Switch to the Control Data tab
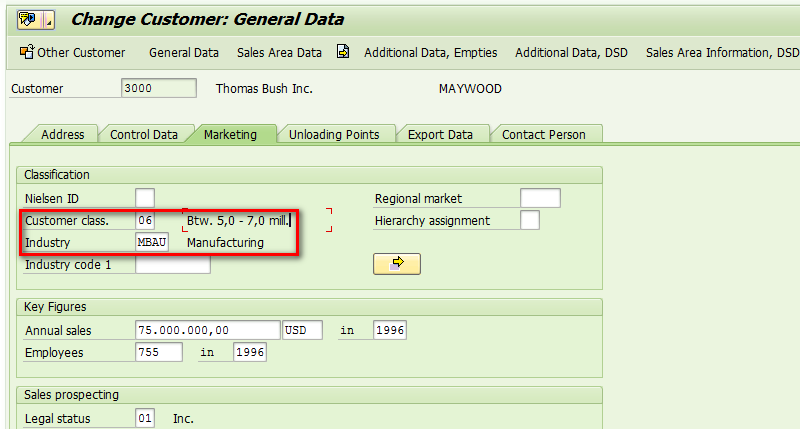This screenshot has height=429, width=800. tap(144, 135)
